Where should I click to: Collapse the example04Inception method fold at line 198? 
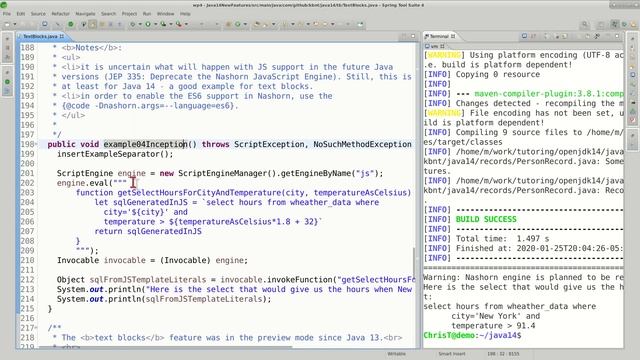click(36, 144)
